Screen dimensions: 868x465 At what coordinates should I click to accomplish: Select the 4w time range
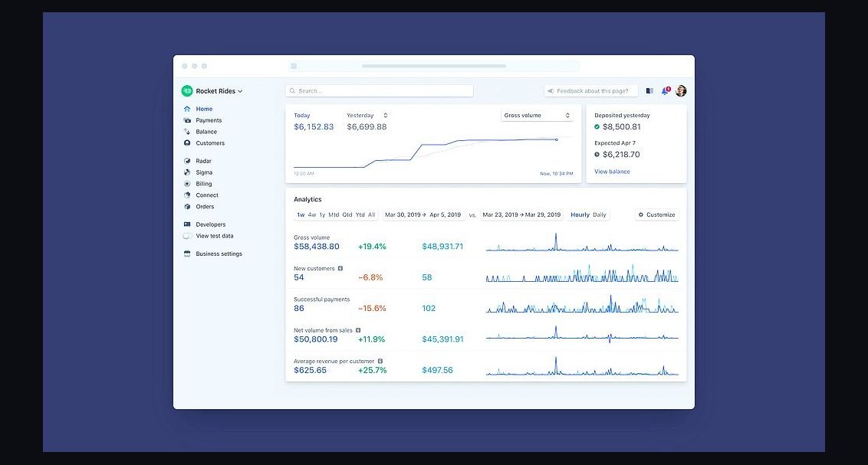[311, 215]
